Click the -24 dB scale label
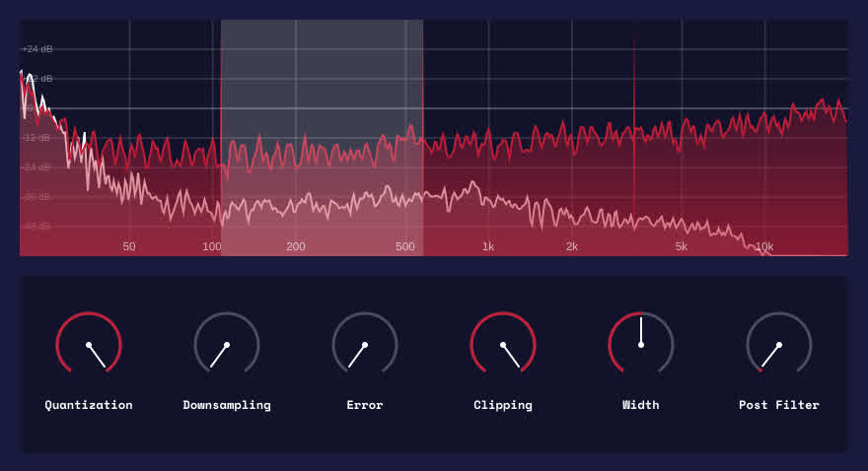Image resolution: width=868 pixels, height=471 pixels. pos(37,167)
